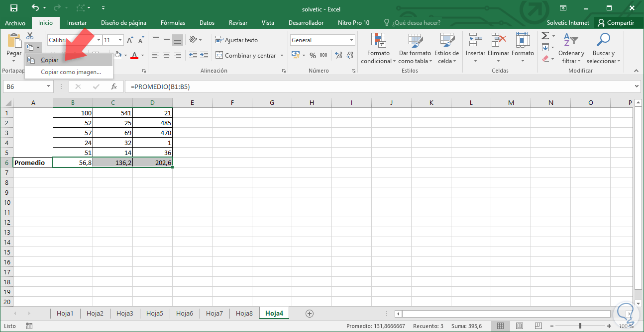
Task: Decrease font size with small A icon
Action: point(142,40)
